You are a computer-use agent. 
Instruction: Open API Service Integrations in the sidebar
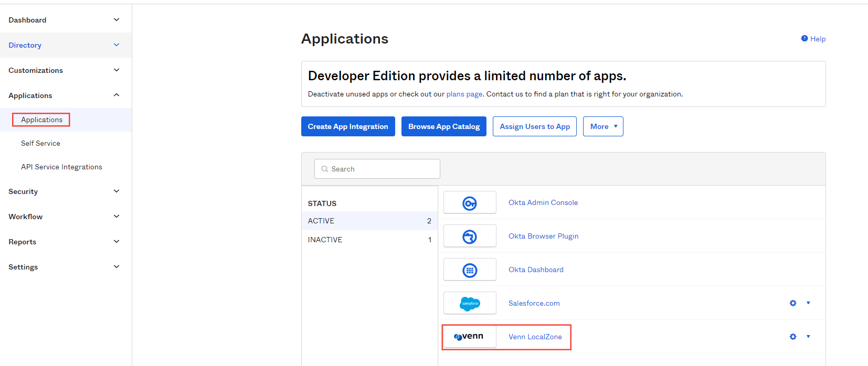(x=61, y=167)
